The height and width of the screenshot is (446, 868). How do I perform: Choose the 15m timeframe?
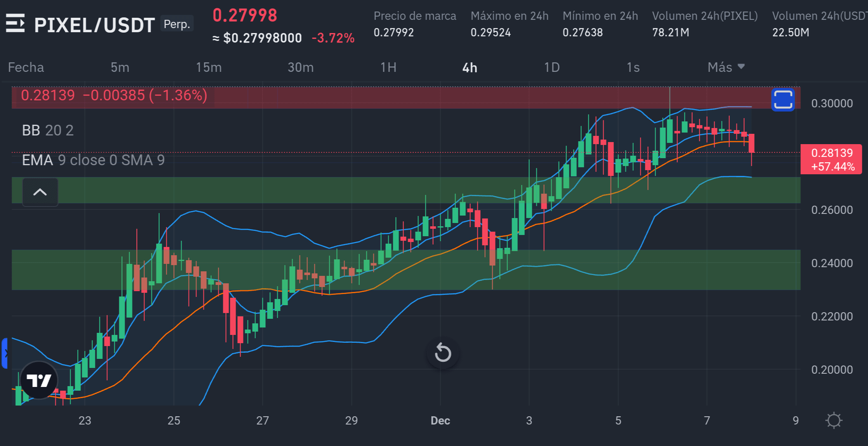click(208, 67)
